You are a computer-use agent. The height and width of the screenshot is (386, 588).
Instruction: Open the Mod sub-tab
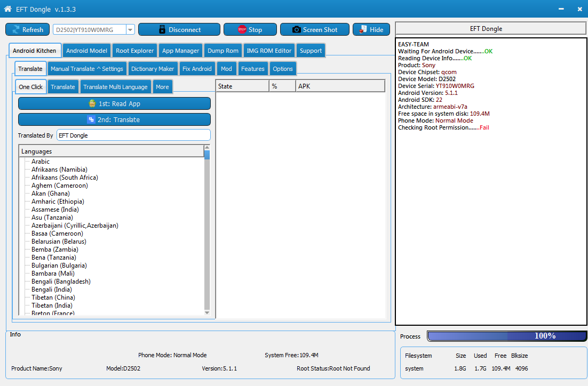[226, 69]
